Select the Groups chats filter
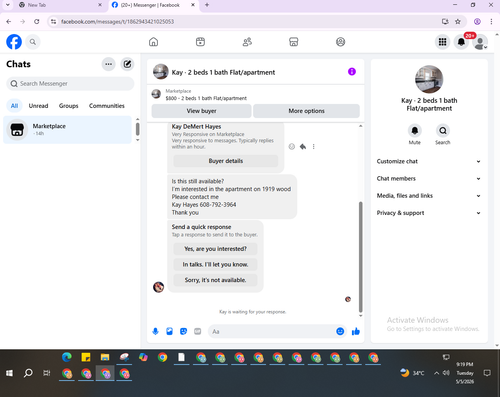Image resolution: width=500 pixels, height=397 pixels. click(68, 106)
